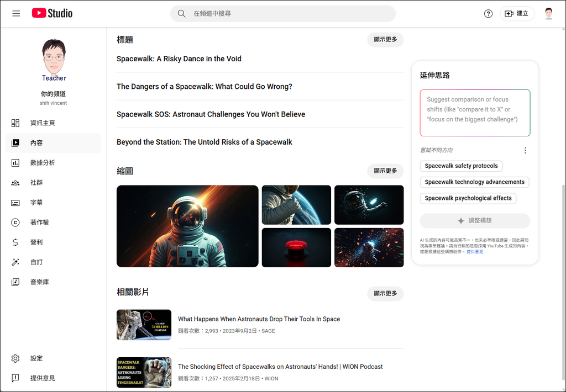Click the '觀看次數：1,257' metadata line for the WION video
Viewport: 566px width, 392px height.
[x=228, y=379]
